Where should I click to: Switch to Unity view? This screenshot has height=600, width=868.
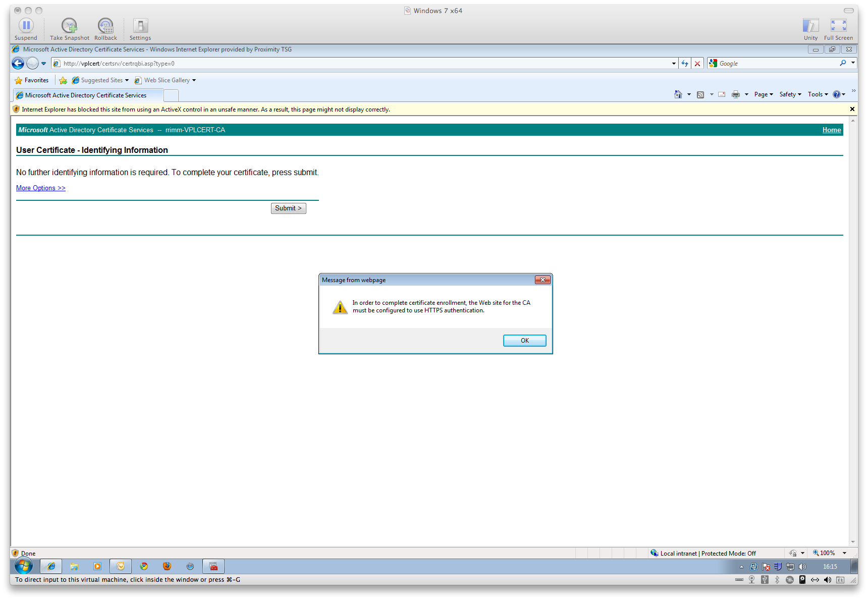tap(810, 29)
